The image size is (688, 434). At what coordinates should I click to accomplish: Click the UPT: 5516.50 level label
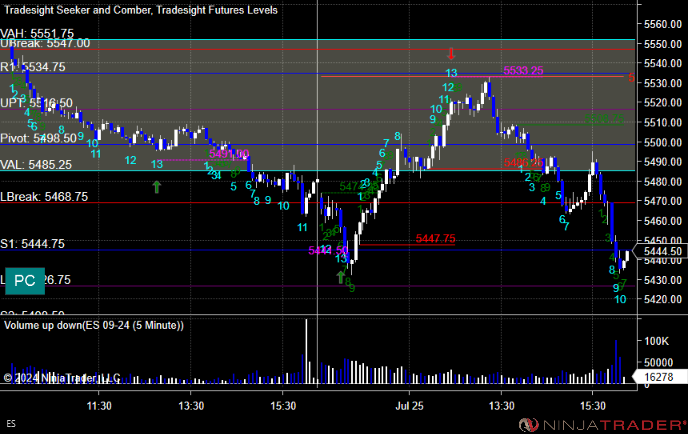(x=36, y=103)
